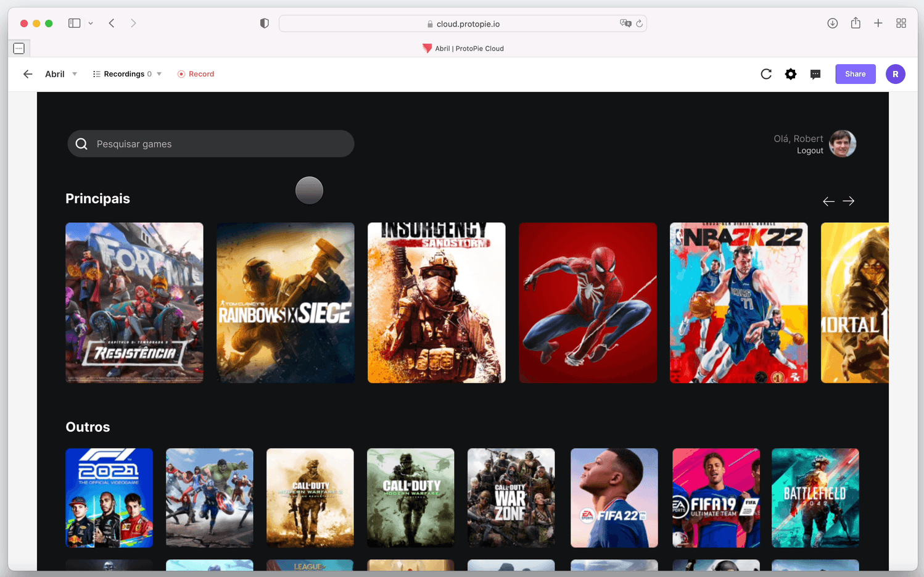Open the comments speech bubble icon
The width and height of the screenshot is (924, 577).
[815, 74]
